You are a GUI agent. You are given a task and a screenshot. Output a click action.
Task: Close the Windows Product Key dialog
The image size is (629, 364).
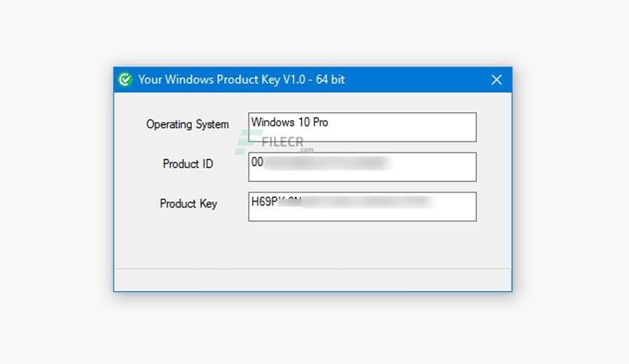coord(497,80)
